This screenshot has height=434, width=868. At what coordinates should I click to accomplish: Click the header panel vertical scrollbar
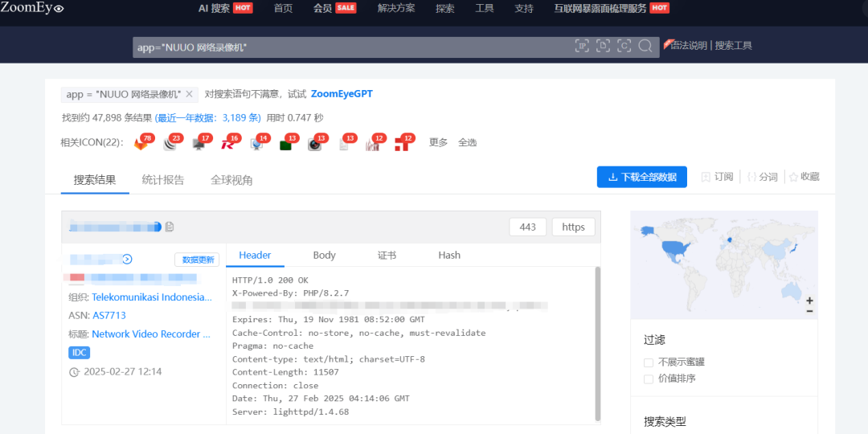click(597, 343)
